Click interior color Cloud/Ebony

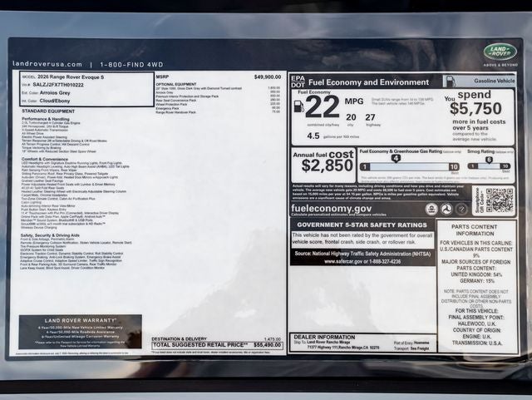55,101
